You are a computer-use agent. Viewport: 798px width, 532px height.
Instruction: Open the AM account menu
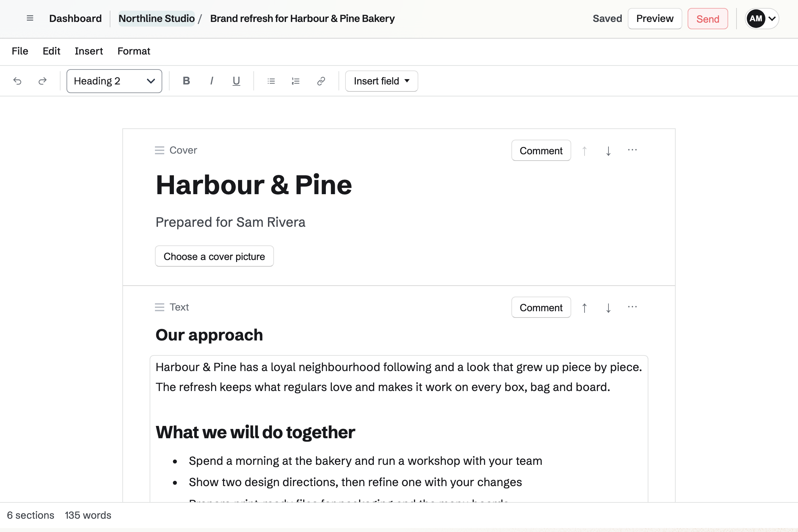(762, 19)
